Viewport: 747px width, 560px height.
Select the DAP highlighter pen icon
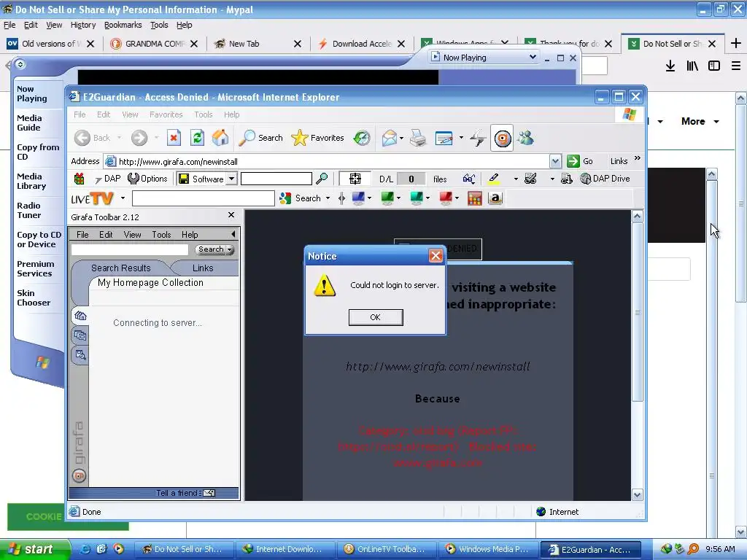point(494,179)
